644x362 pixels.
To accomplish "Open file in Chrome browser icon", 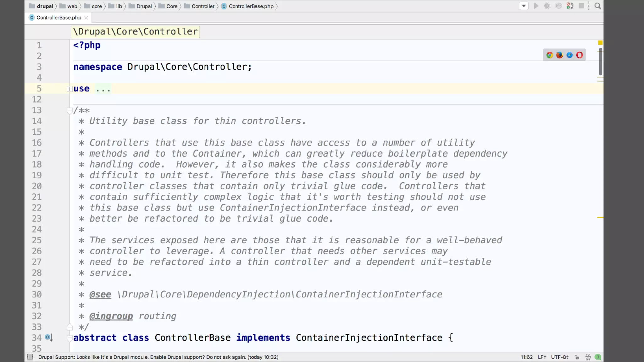I will pos(549,55).
